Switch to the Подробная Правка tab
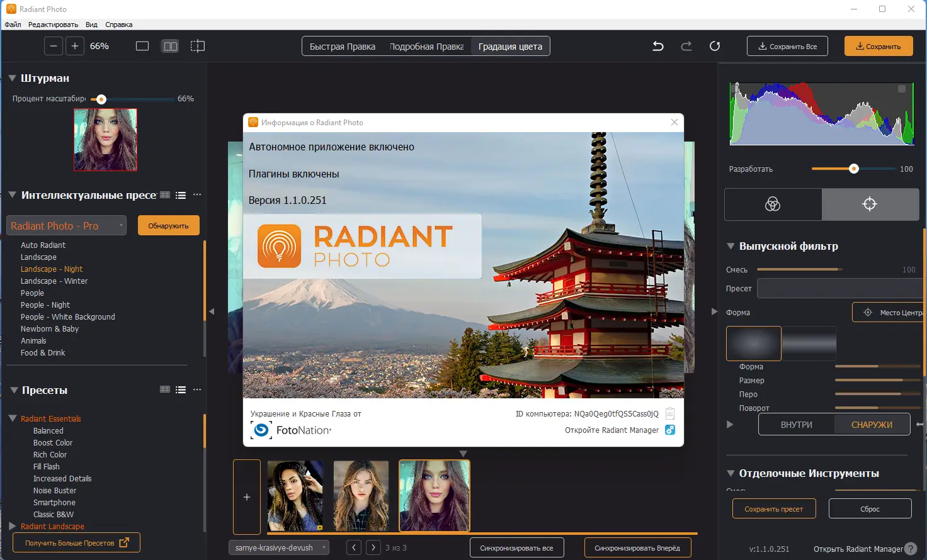 pos(427,47)
